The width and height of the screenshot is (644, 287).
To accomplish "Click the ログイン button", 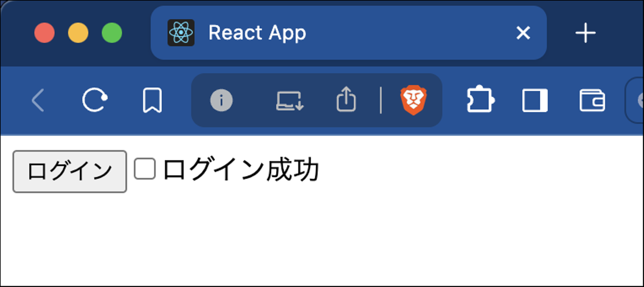I will (x=70, y=171).
